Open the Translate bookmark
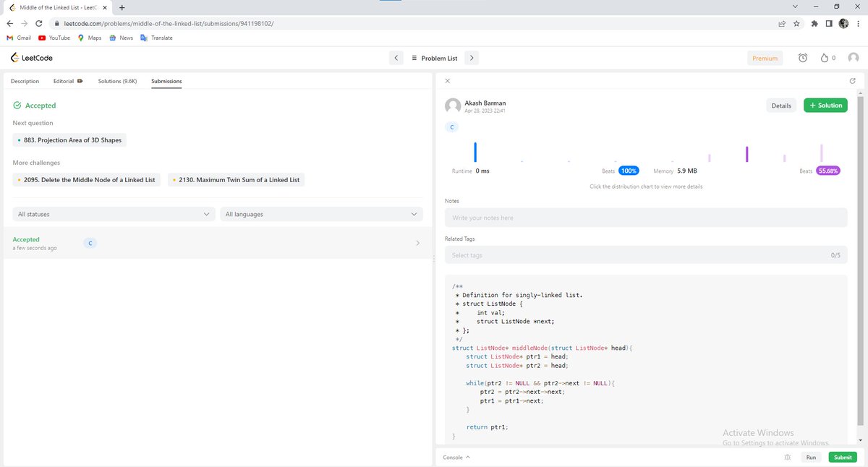Image resolution: width=868 pixels, height=467 pixels. pos(156,38)
